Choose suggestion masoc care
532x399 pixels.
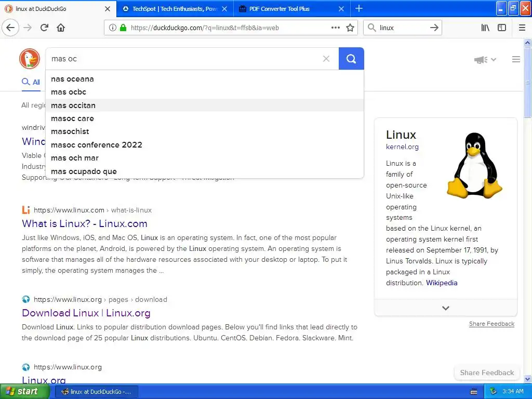coord(205,118)
